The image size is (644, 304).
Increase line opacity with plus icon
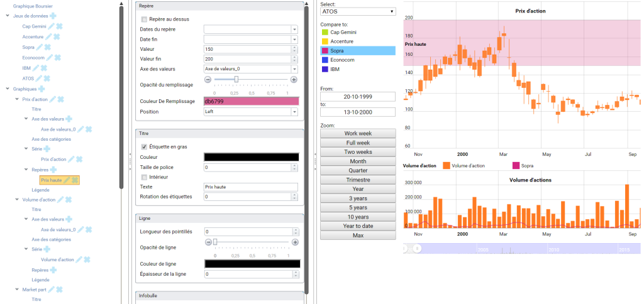[295, 242]
